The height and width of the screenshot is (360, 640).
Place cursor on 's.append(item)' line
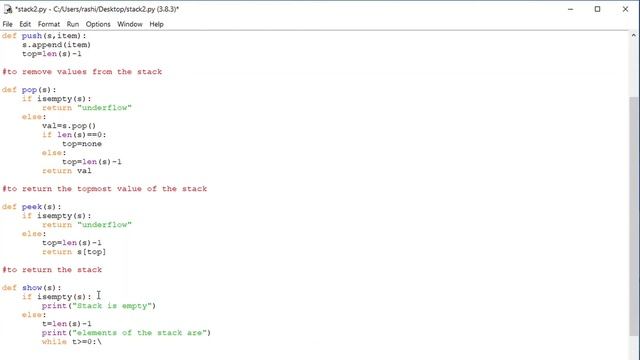click(x=56, y=45)
